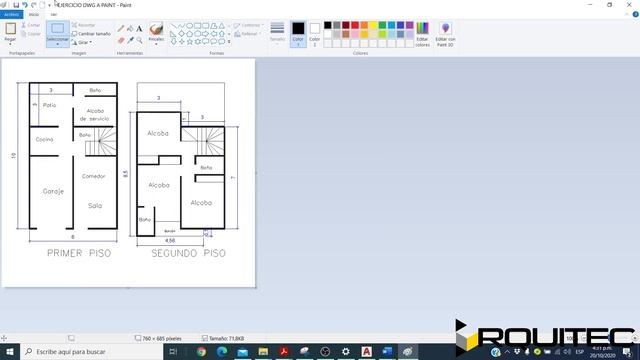Open File Explorer from the taskbar
This screenshot has width=640, height=360.
pyautogui.click(x=263, y=351)
